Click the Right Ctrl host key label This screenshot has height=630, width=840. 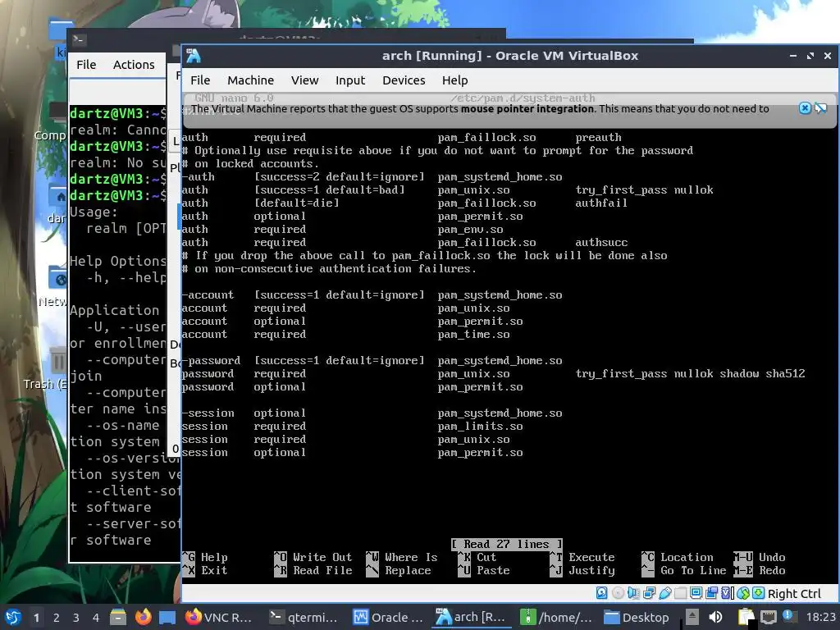click(x=794, y=594)
